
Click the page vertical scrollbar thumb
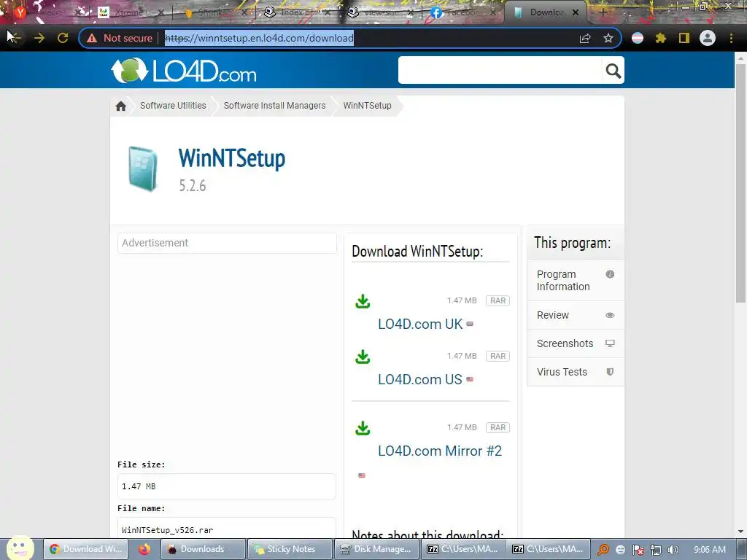click(740, 183)
